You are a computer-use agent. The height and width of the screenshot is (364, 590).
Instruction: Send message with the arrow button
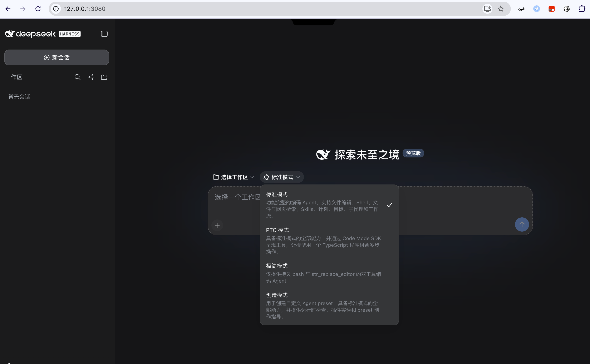click(x=522, y=225)
